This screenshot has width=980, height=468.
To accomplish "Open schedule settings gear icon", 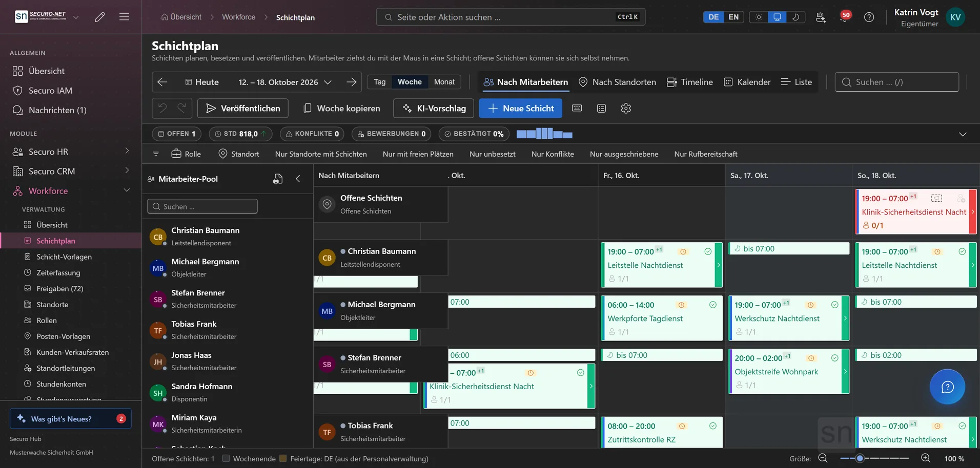I will (x=626, y=108).
